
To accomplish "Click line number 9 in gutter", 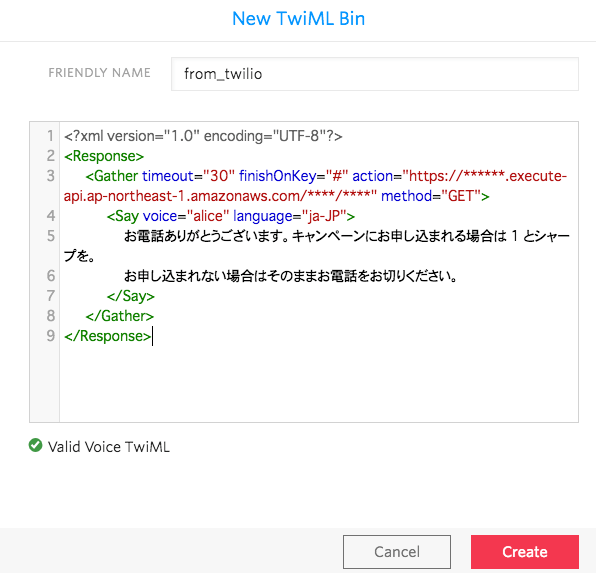I will click(50, 336).
